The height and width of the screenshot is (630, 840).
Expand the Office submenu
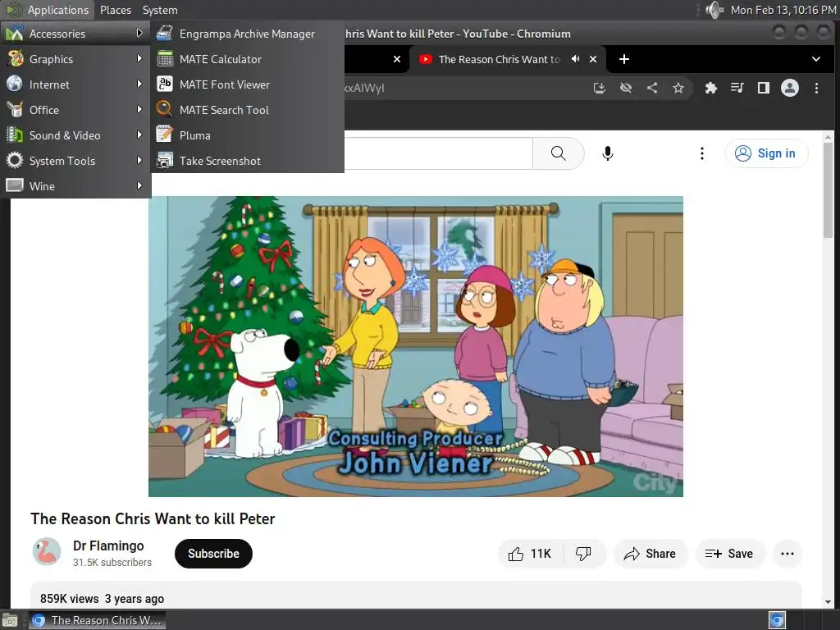[75, 110]
